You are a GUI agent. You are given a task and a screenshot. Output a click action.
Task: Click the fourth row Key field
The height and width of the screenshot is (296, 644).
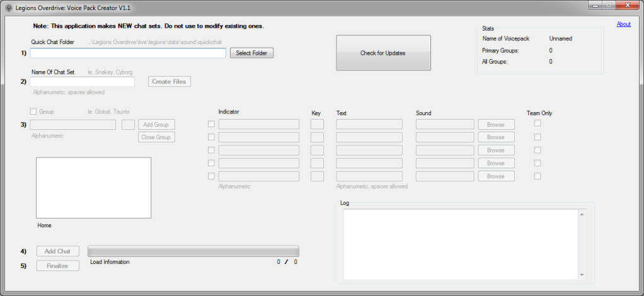[x=317, y=163]
